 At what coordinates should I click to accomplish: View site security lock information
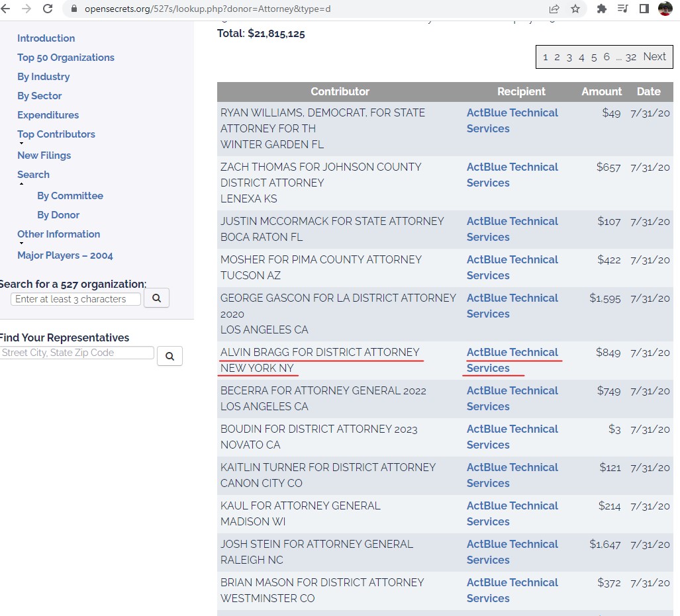coord(74,9)
